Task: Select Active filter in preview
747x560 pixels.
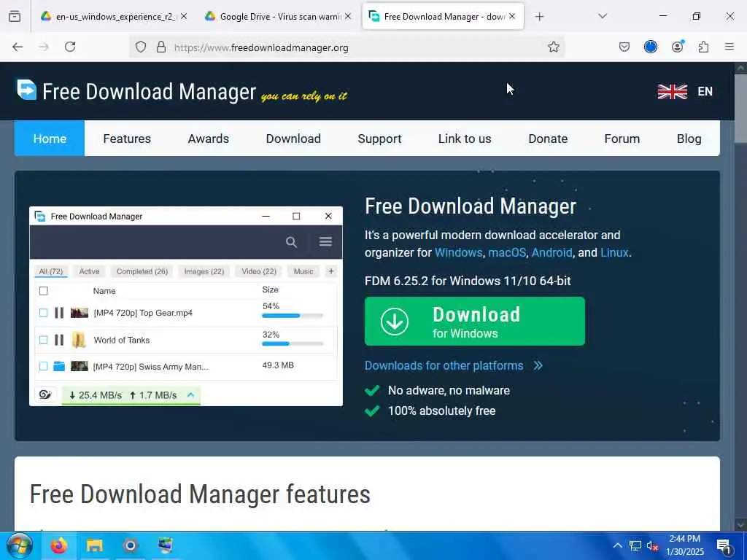Action: point(89,271)
